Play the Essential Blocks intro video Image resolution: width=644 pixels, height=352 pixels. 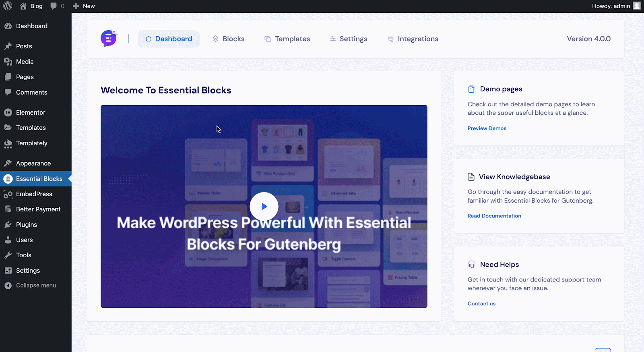point(264,207)
